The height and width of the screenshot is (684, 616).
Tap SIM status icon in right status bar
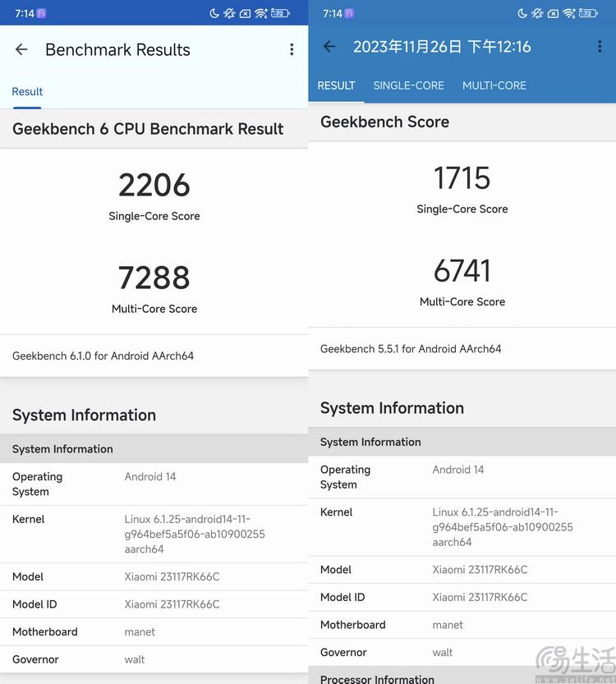click(553, 13)
